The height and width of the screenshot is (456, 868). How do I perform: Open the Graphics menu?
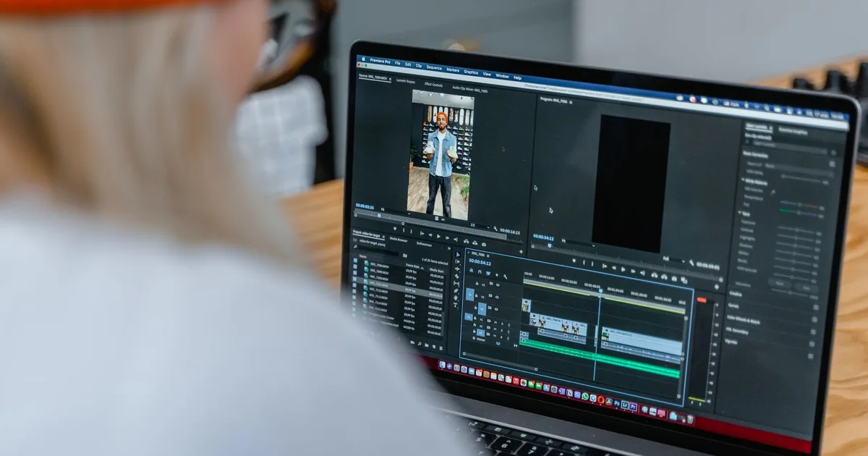click(471, 72)
